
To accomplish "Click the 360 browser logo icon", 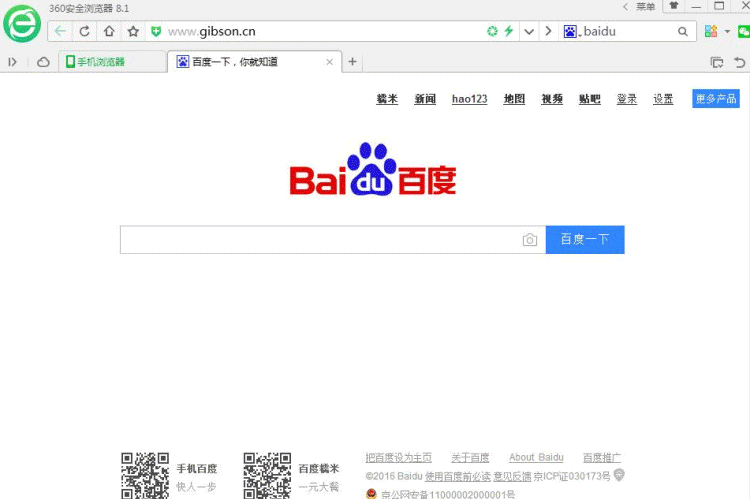I will click(22, 24).
